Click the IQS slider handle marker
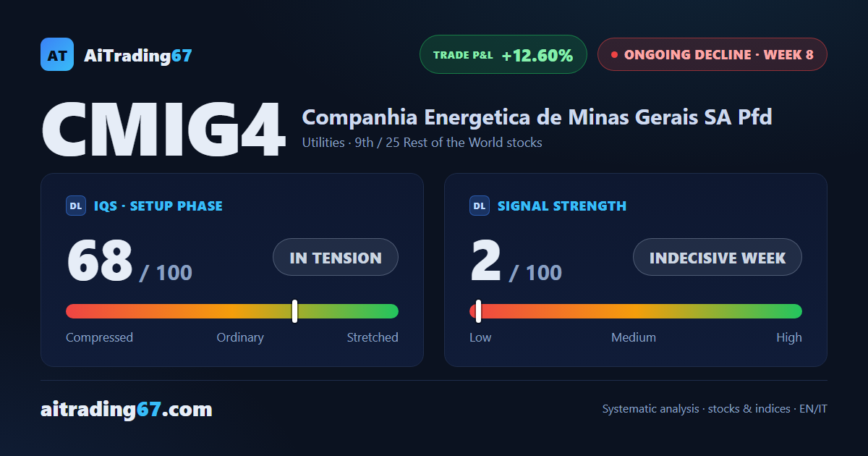The image size is (868, 456). coord(295,311)
